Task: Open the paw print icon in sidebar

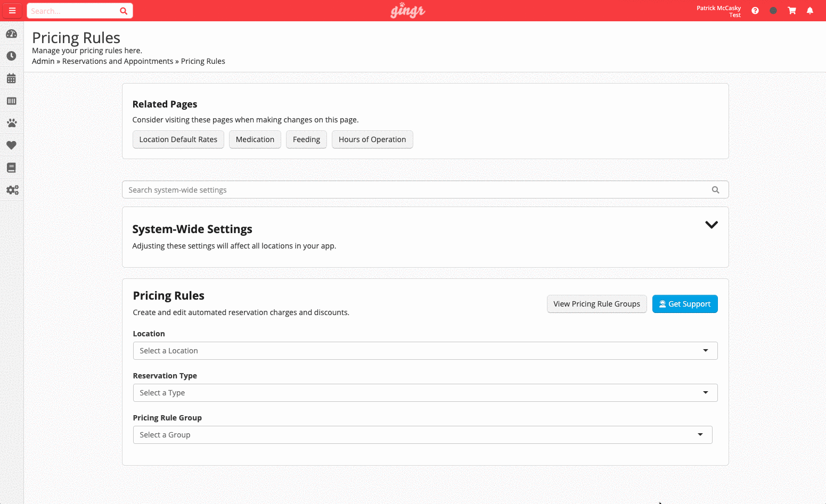Action: tap(11, 123)
